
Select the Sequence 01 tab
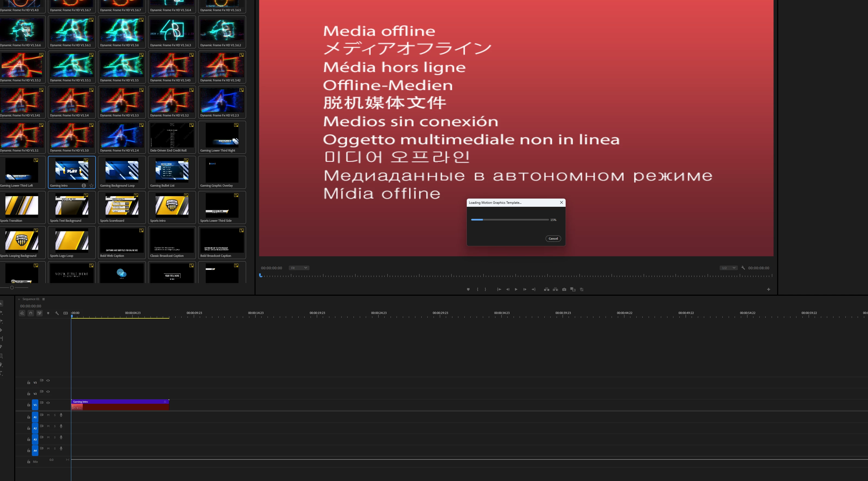(31, 299)
